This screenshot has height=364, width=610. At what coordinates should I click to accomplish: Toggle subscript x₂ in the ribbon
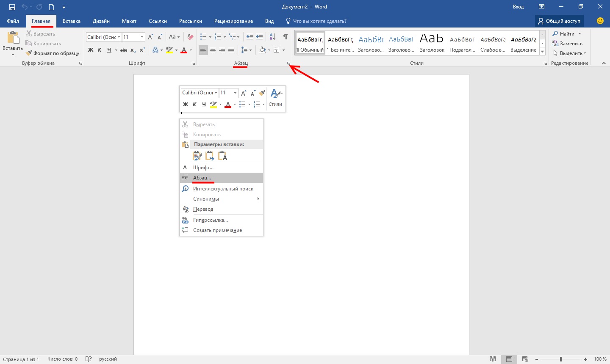click(x=133, y=50)
